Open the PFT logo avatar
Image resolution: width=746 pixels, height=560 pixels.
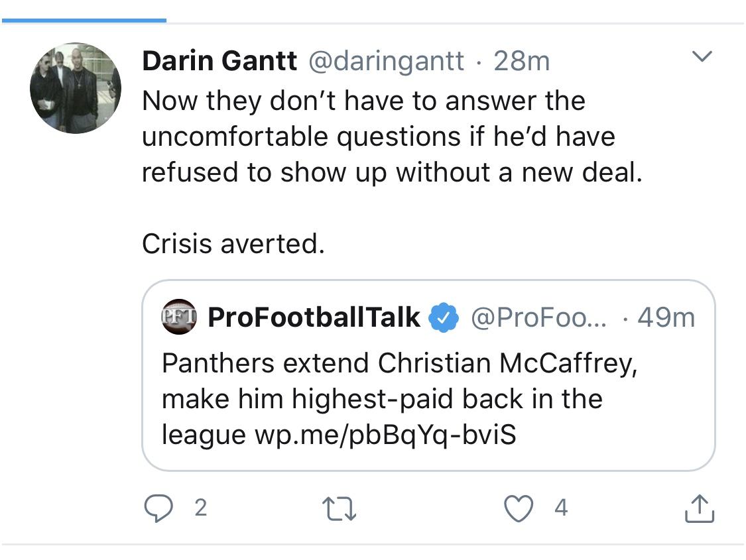pos(179,317)
